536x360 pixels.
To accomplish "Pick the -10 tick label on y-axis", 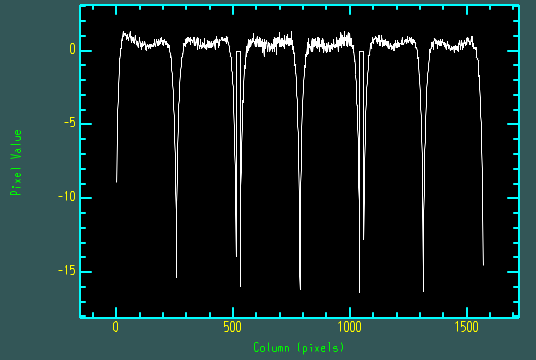I will tap(66, 197).
